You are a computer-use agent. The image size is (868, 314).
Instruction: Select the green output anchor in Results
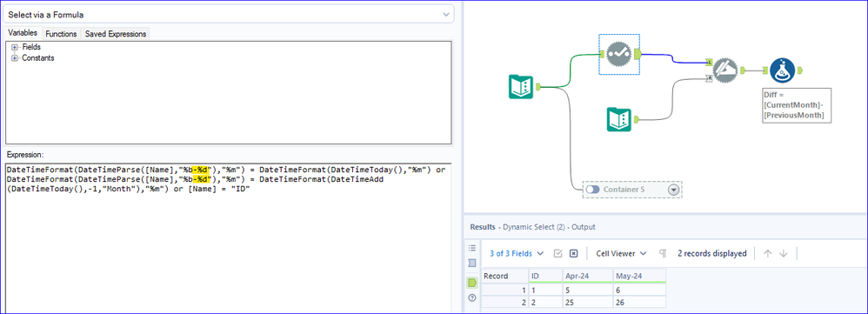click(x=472, y=283)
